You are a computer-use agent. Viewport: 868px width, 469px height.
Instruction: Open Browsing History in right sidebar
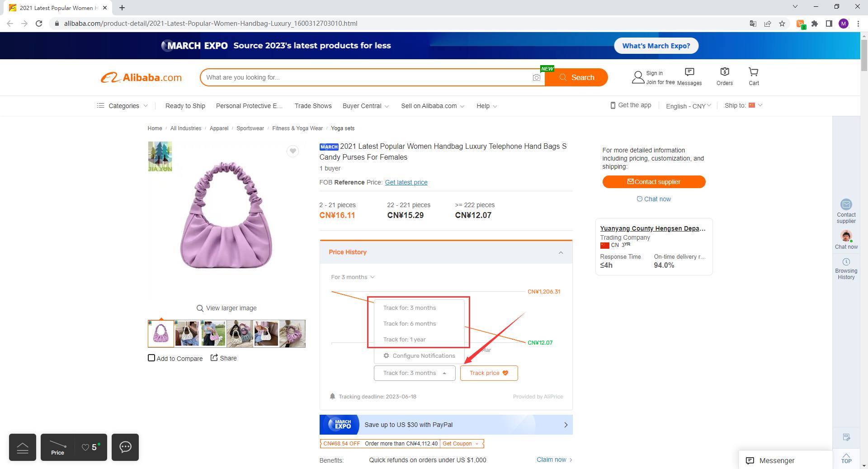click(x=846, y=269)
